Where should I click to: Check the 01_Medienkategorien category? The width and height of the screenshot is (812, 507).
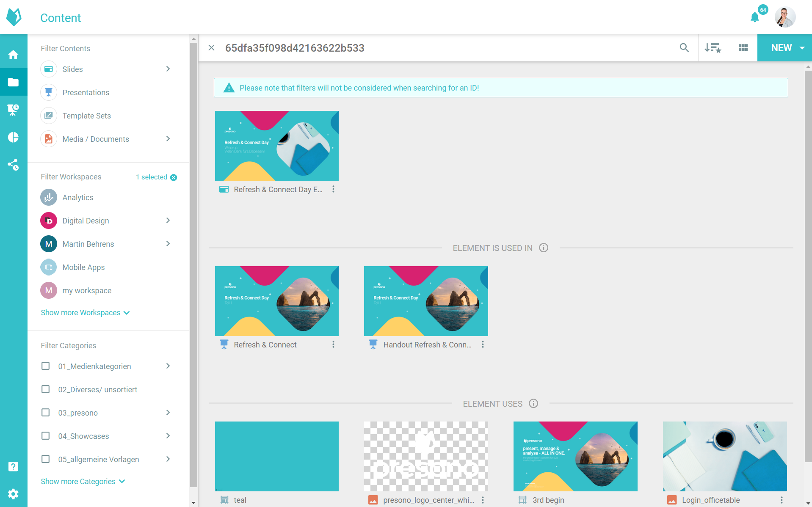pos(46,366)
